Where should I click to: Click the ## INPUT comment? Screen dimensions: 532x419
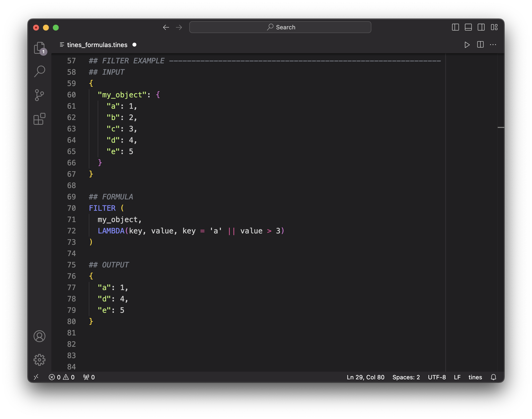tap(107, 72)
